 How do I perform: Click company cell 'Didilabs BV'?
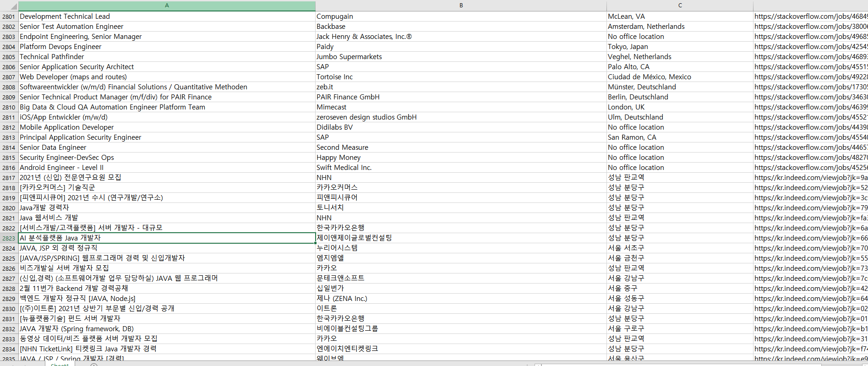461,127
